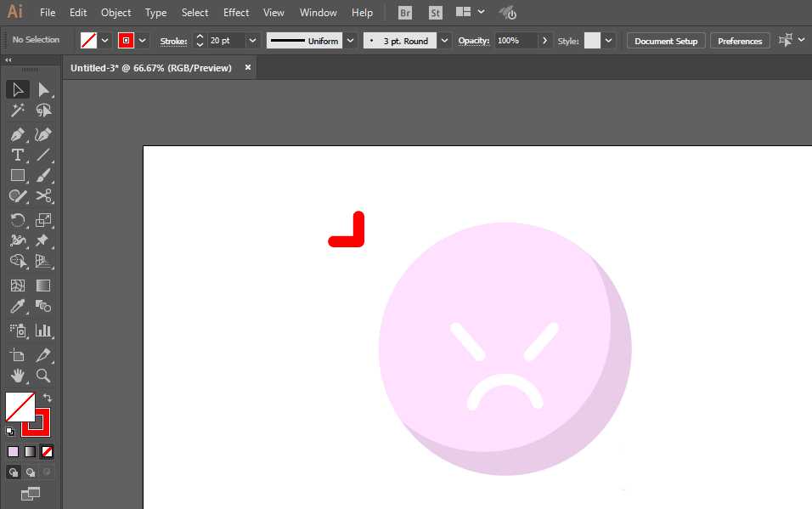Set paint mode to None
This screenshot has width=812, height=509.
pyautogui.click(x=47, y=451)
